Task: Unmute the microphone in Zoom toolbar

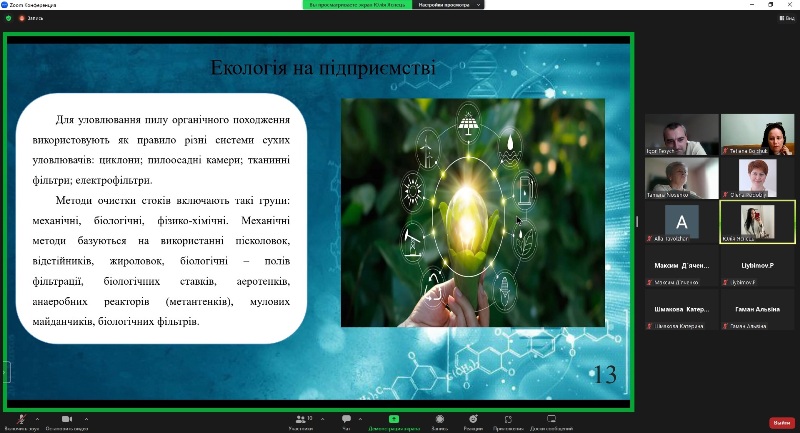Action: (x=21, y=422)
